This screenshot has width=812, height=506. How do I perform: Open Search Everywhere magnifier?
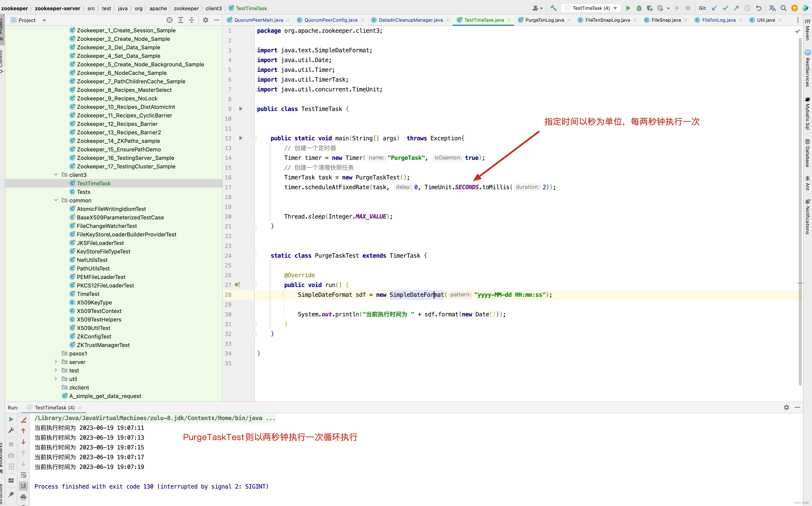[783, 8]
